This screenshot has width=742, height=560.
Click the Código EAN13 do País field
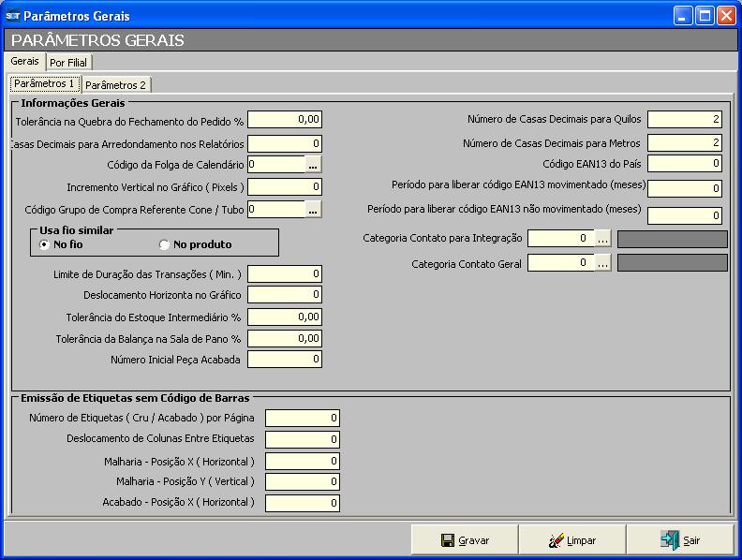[x=684, y=164]
